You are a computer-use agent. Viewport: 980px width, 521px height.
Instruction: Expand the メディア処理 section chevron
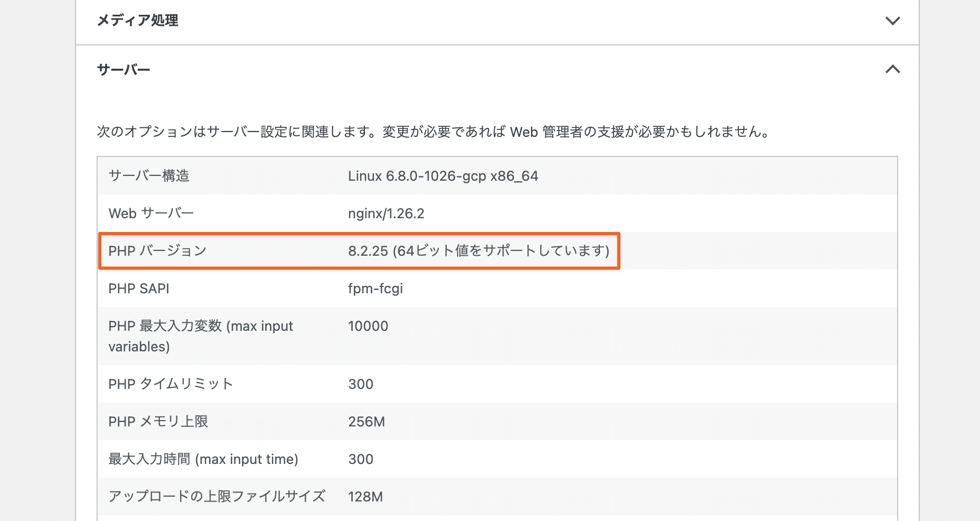[x=892, y=21]
